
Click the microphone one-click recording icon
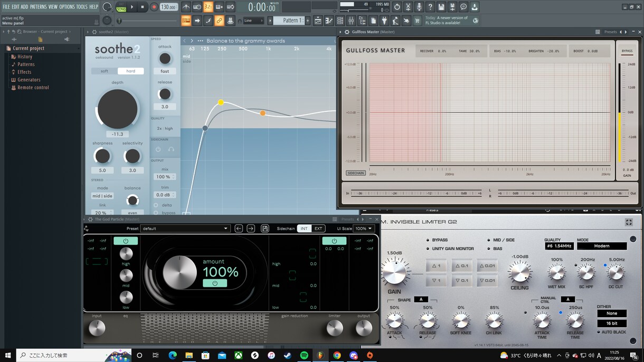coord(419,7)
